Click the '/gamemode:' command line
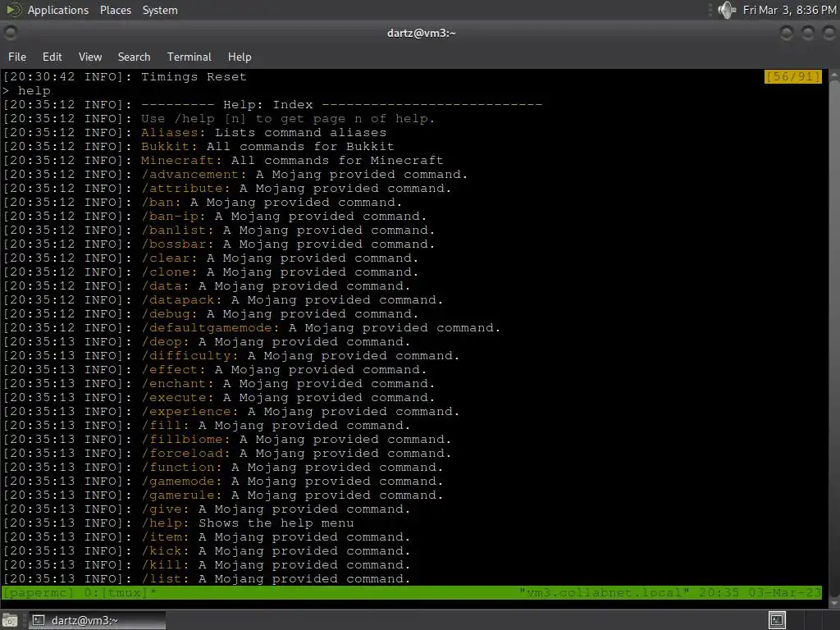840x630 pixels. coord(223,481)
